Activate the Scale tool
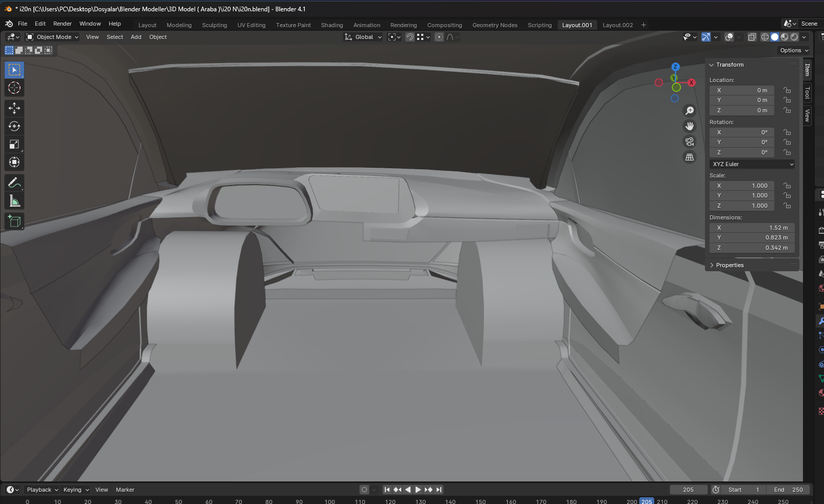Screen dimensions: 824x504 point(14,144)
